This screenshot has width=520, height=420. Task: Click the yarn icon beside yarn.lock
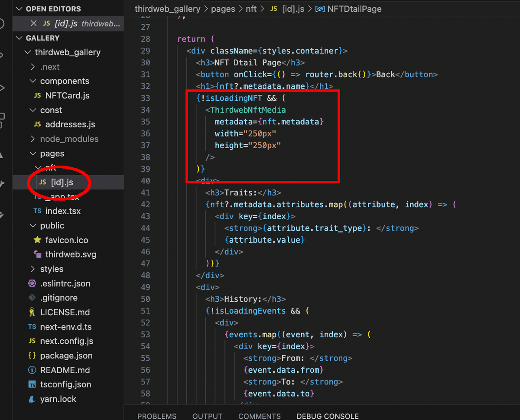(x=32, y=399)
